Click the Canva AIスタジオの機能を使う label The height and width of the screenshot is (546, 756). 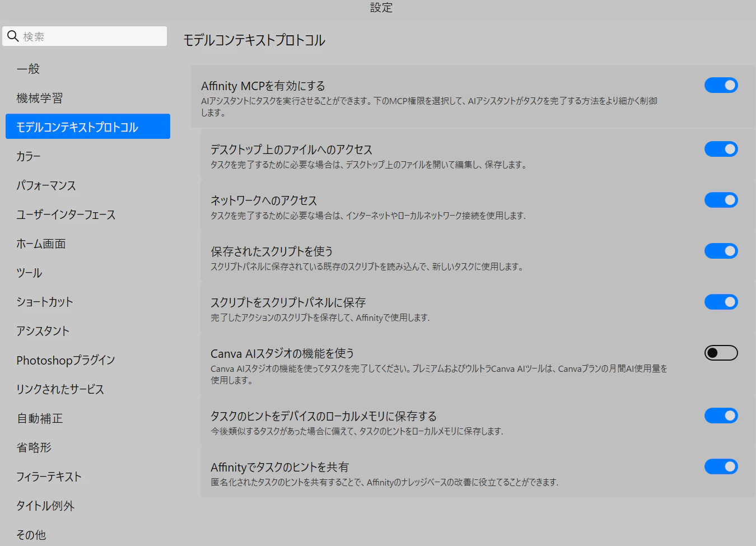(x=282, y=353)
